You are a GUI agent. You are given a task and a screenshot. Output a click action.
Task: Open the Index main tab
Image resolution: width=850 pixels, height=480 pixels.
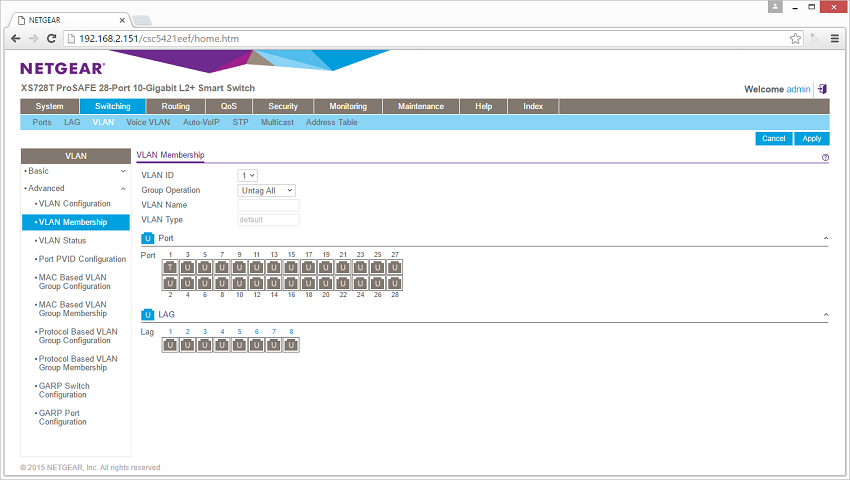[533, 106]
